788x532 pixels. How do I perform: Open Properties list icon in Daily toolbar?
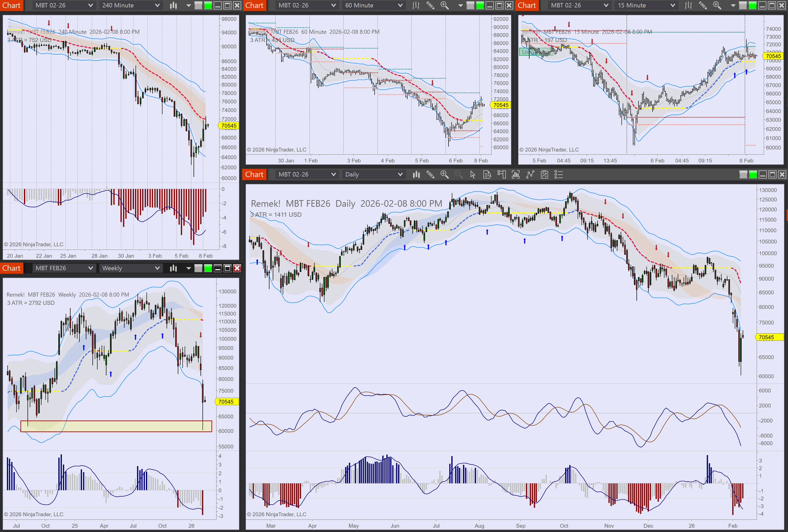tap(559, 175)
